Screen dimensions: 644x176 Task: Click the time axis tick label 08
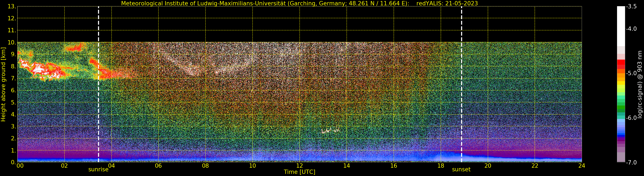[205, 166]
